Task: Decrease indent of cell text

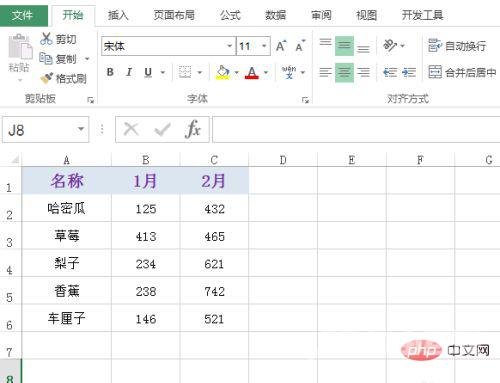Action: pyautogui.click(x=390, y=72)
